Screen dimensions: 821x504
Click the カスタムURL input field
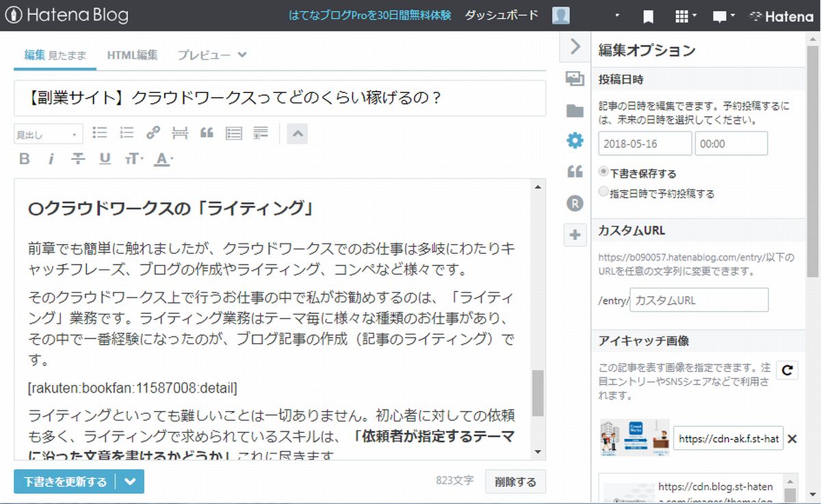(699, 300)
